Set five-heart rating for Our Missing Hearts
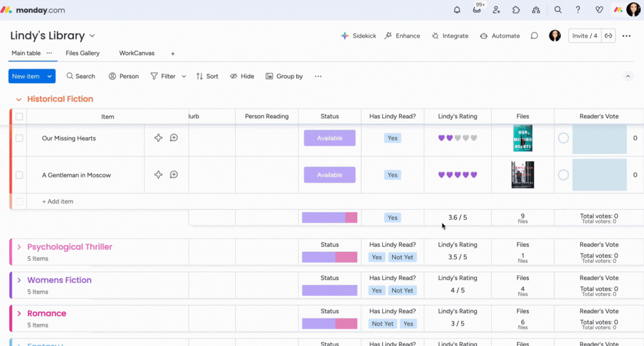644x346 pixels. (x=474, y=138)
